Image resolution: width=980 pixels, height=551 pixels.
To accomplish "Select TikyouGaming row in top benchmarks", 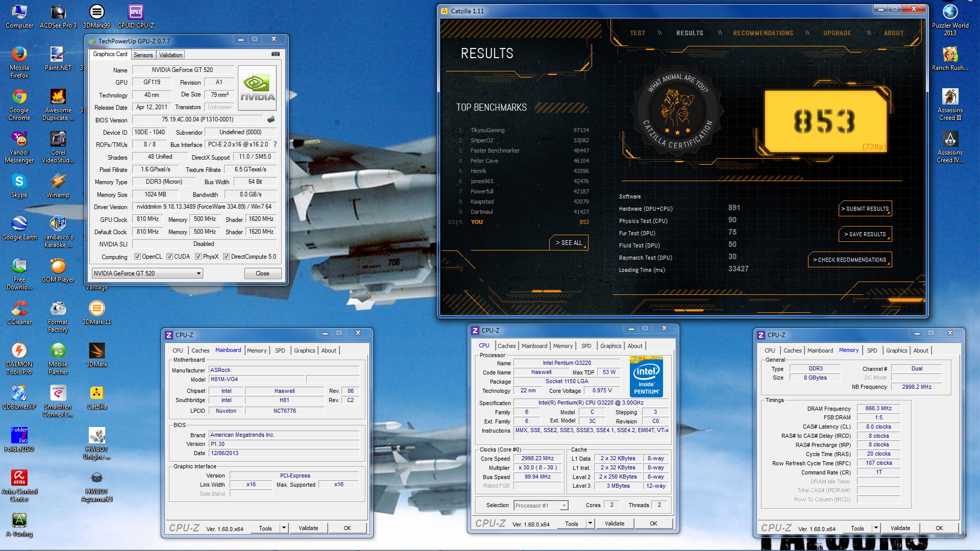I will (x=523, y=130).
